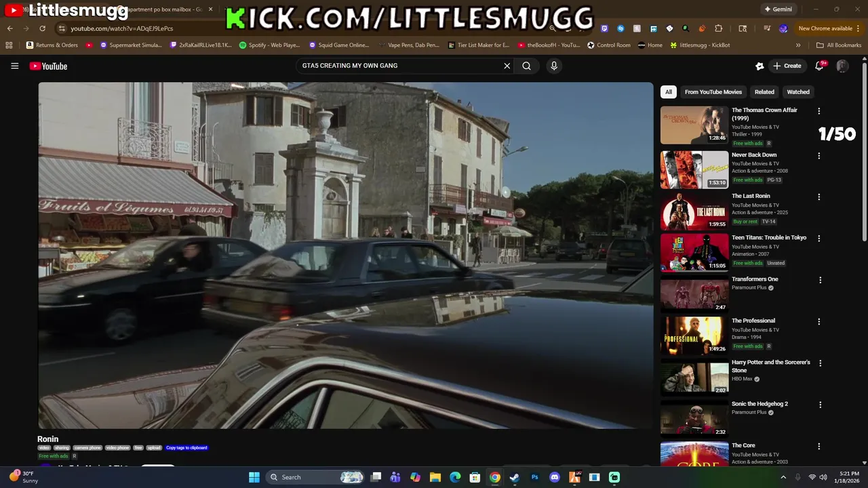Image resolution: width=868 pixels, height=488 pixels.
Task: Open site information icon in address bar
Action: [62, 28]
